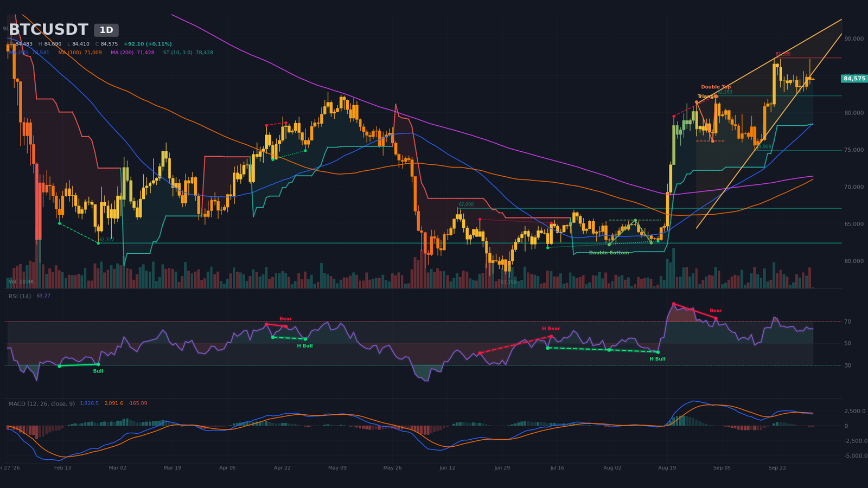Image resolution: width=868 pixels, height=488 pixels.
Task: Select the Triangle pattern label
Action: click(x=707, y=97)
